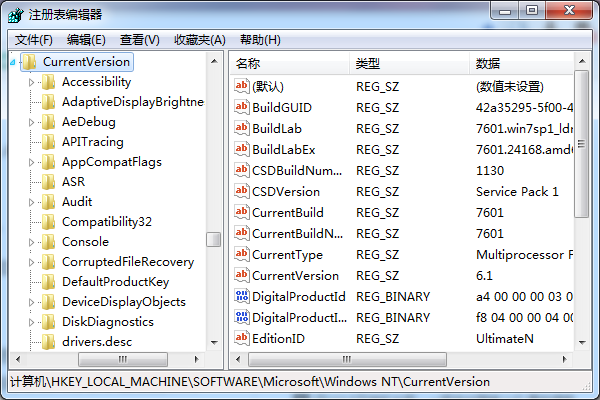Click tree pane scroll left arrow
The width and height of the screenshot is (600, 400).
(x=18, y=359)
